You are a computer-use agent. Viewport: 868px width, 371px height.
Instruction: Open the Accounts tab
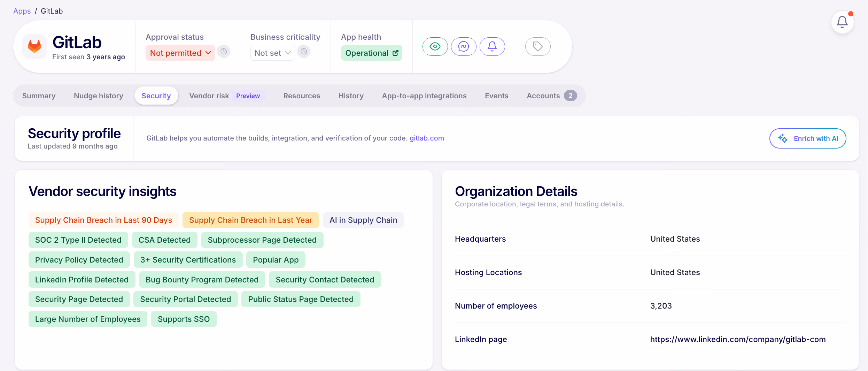552,96
